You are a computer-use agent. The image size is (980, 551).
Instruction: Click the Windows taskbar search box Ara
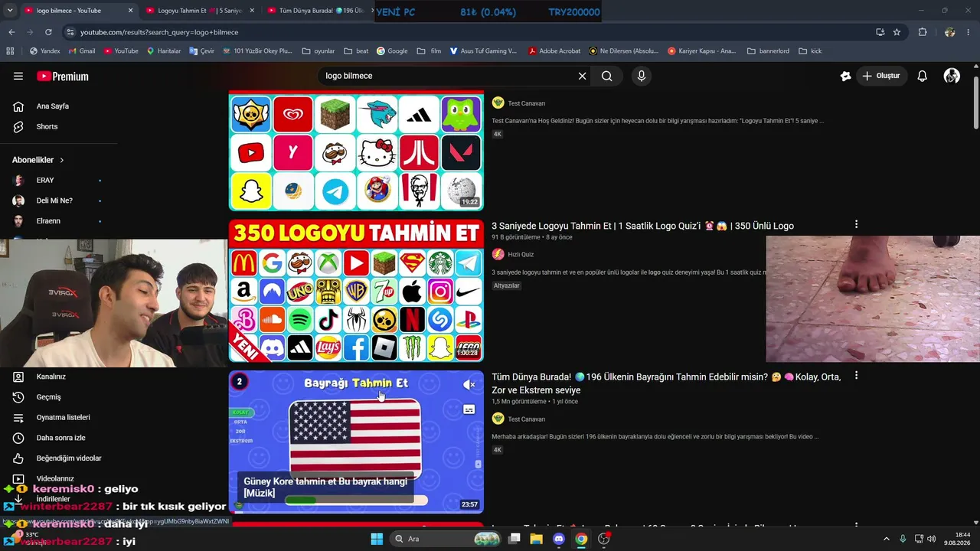pyautogui.click(x=447, y=539)
